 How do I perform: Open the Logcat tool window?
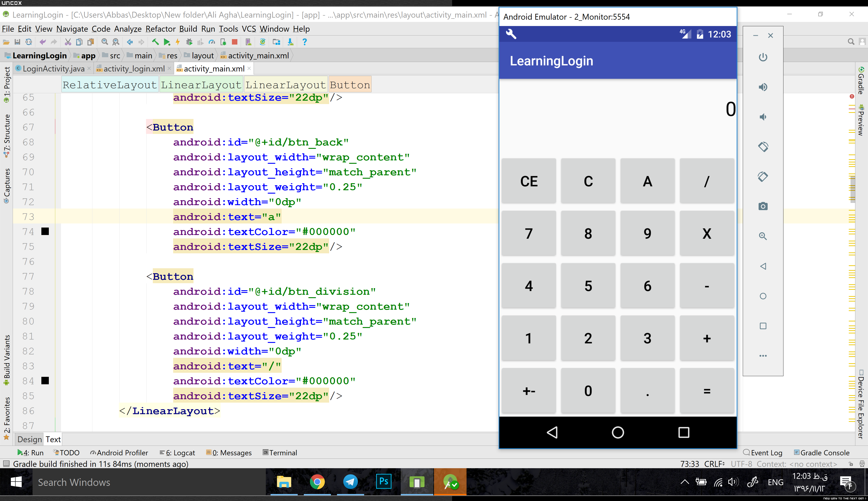[177, 453]
